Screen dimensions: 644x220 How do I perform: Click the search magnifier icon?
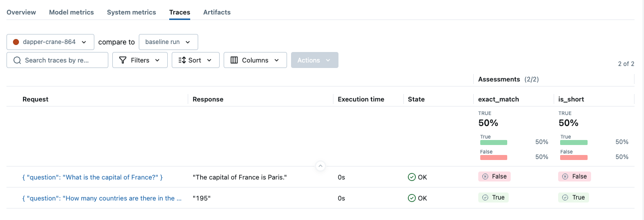pos(17,60)
